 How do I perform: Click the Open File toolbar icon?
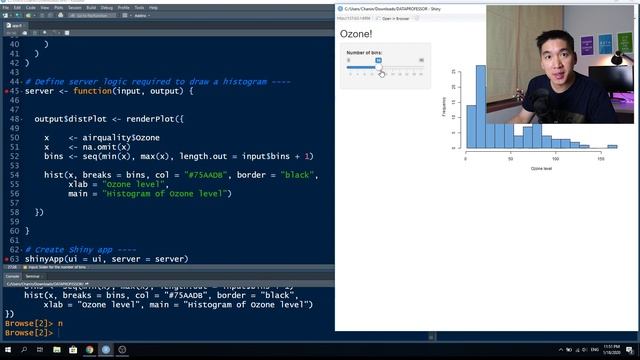pyautogui.click(x=29, y=16)
